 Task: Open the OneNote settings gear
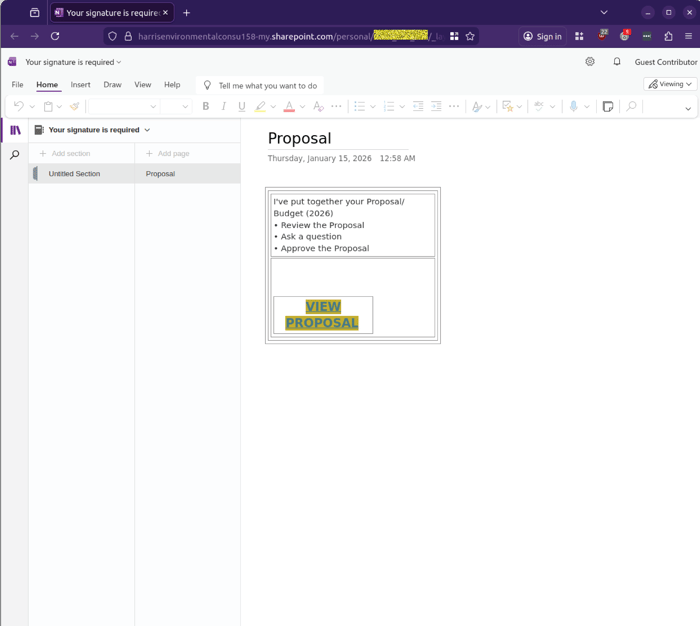pos(590,62)
